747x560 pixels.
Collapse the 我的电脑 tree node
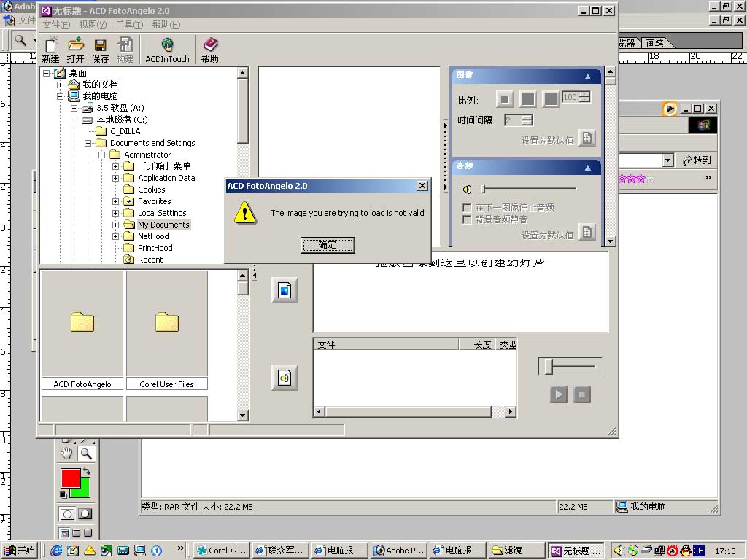[60, 96]
